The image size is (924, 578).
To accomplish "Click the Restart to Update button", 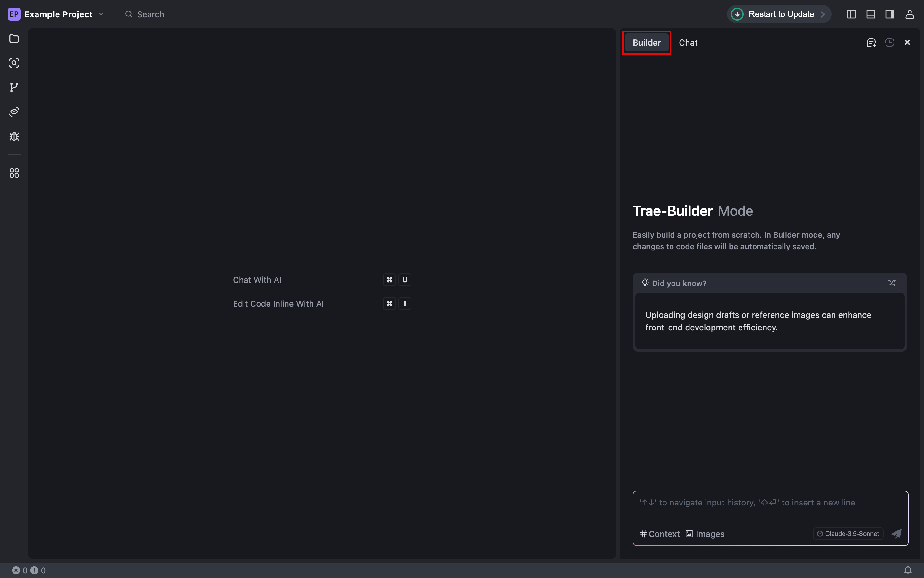I will coord(779,14).
